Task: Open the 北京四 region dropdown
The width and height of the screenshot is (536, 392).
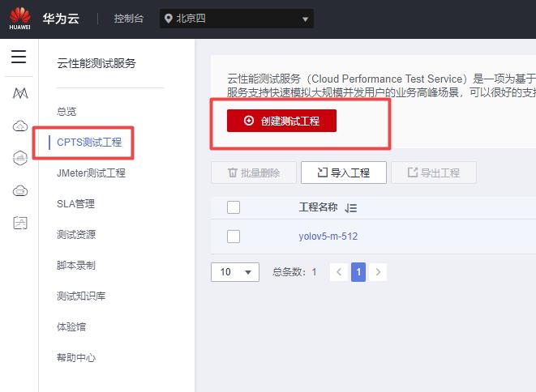Action: [237, 19]
